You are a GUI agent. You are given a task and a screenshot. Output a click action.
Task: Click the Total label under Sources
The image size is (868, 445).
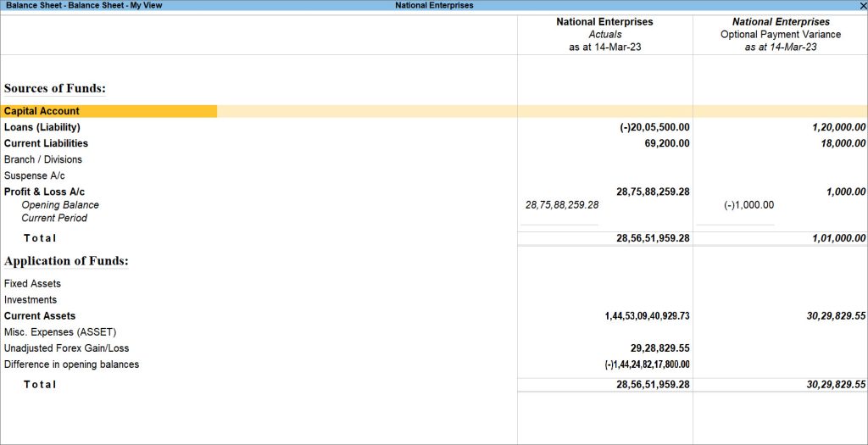[40, 238]
